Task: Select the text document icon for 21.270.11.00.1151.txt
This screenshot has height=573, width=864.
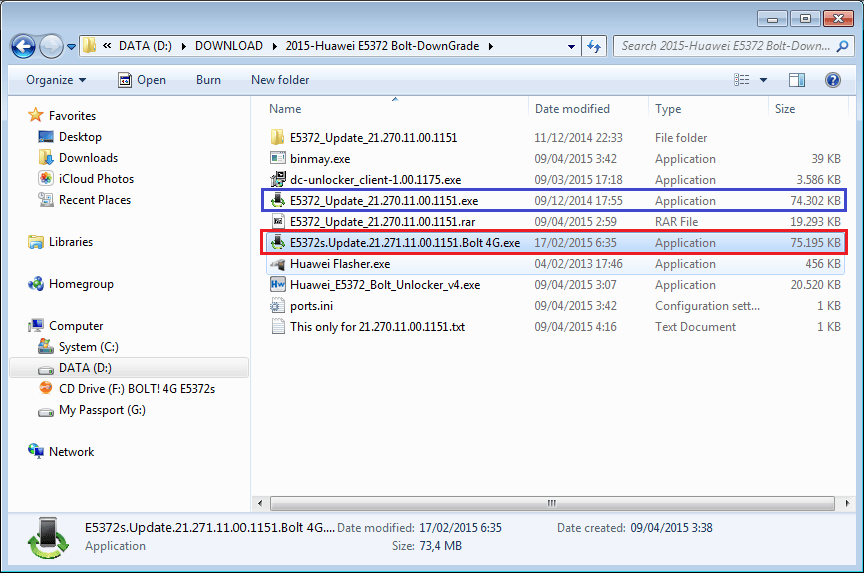Action: coord(278,326)
